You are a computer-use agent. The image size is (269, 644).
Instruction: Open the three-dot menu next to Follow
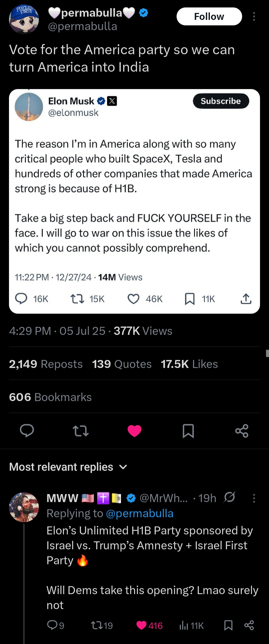254,16
